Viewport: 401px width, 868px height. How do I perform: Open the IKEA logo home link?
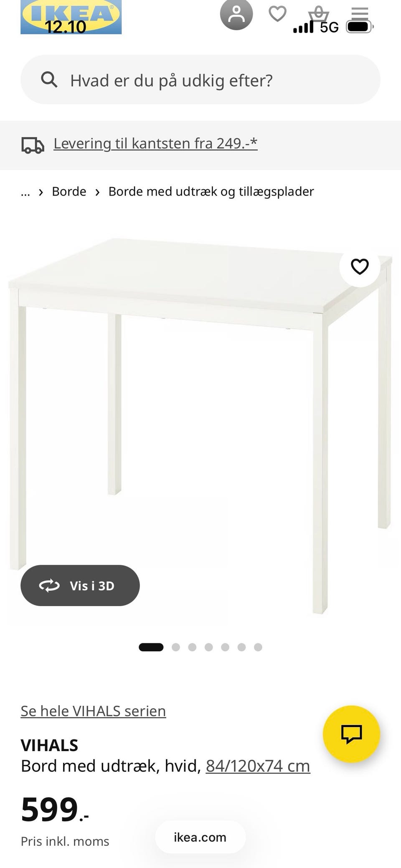(x=71, y=17)
